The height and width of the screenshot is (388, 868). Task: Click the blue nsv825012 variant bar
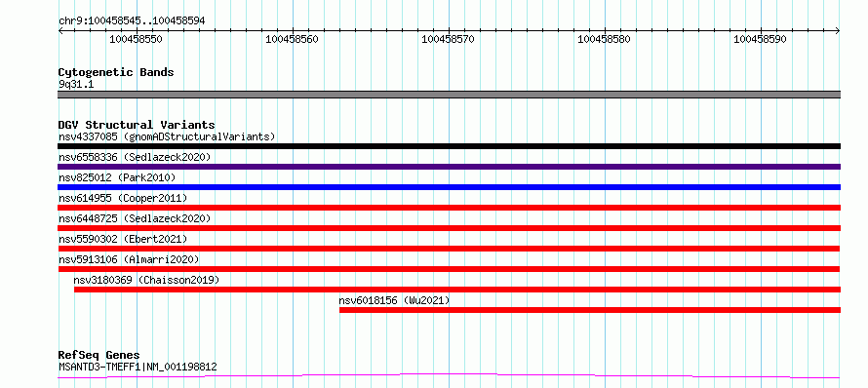coord(449,187)
